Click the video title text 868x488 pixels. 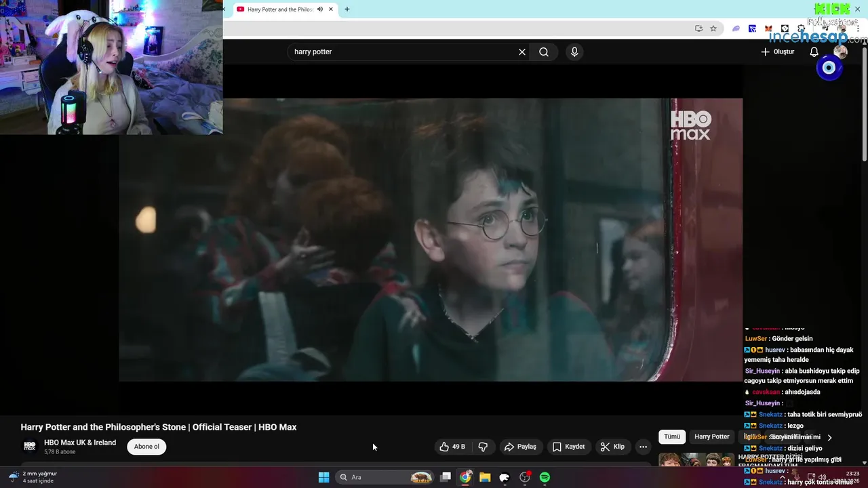click(x=159, y=427)
